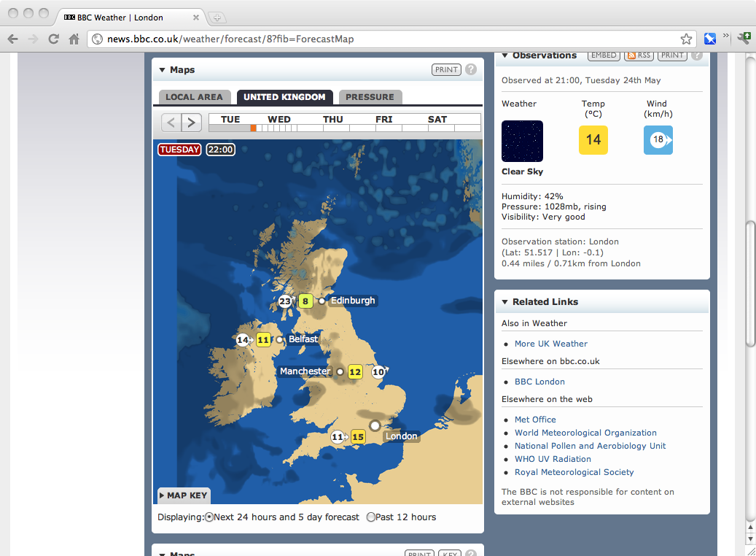This screenshot has height=556, width=756.
Task: Reload the BBC Weather page
Action: coord(53,39)
